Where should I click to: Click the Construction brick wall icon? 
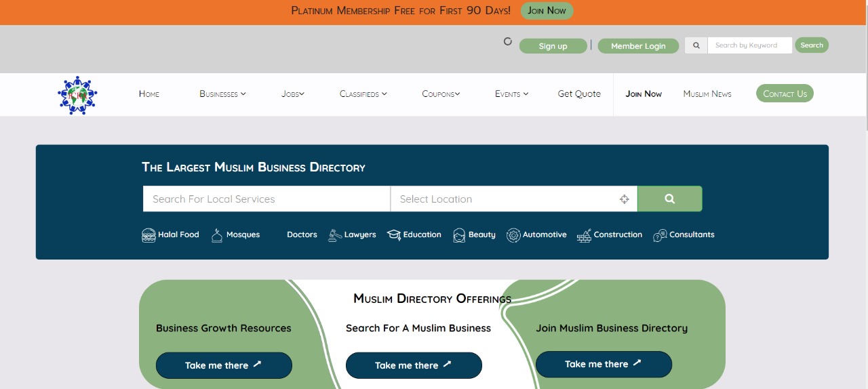584,235
